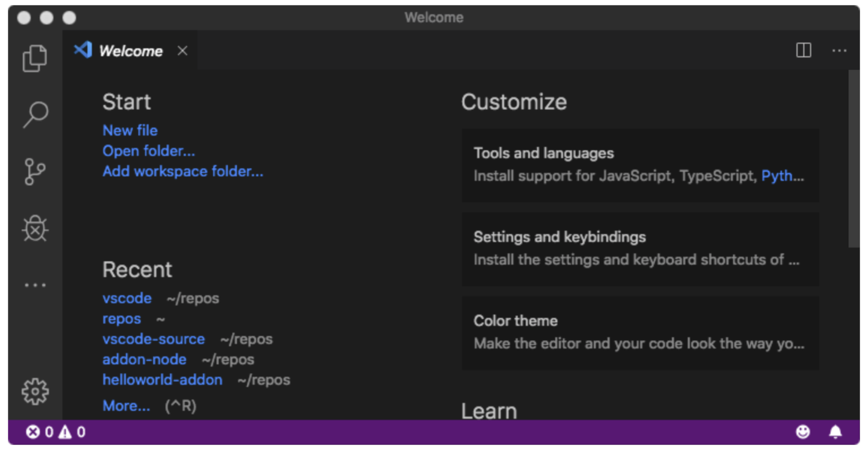Open the Search panel
The width and height of the screenshot is (868, 451).
click(x=35, y=113)
